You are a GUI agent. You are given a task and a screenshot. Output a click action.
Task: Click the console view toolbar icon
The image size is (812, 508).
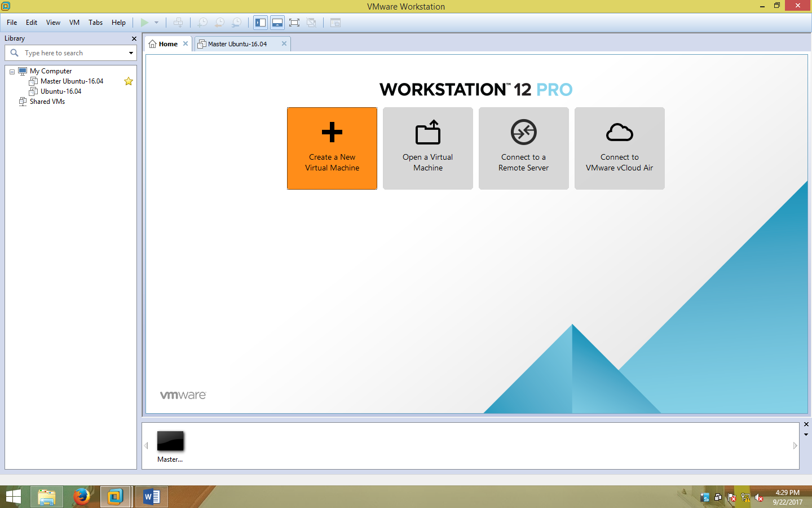336,23
